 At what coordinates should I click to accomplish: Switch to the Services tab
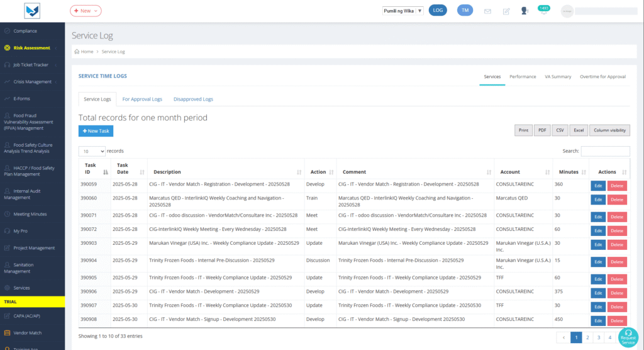pos(492,77)
